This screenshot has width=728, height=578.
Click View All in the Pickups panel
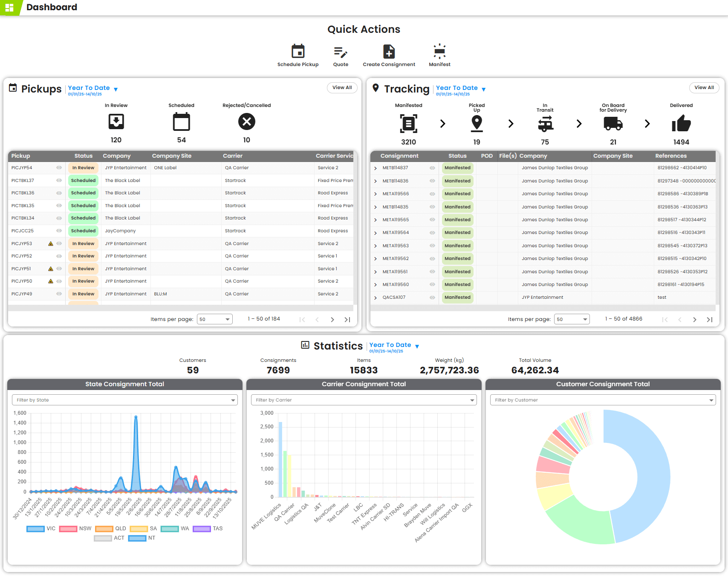tap(342, 88)
